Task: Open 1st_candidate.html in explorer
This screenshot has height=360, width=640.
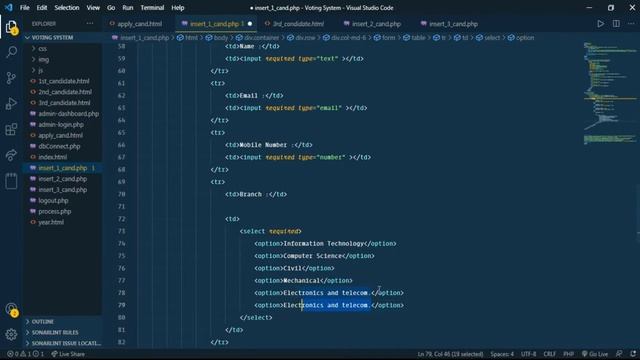Action: tap(64, 81)
